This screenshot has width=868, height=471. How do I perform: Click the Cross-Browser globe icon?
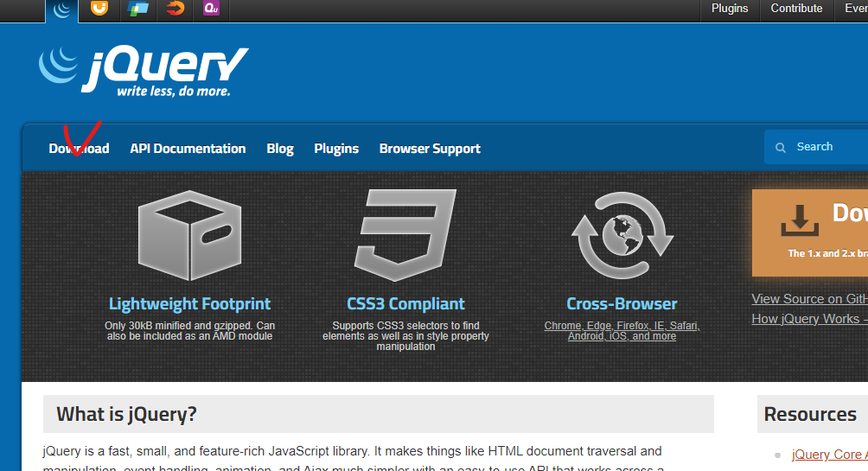tap(622, 235)
